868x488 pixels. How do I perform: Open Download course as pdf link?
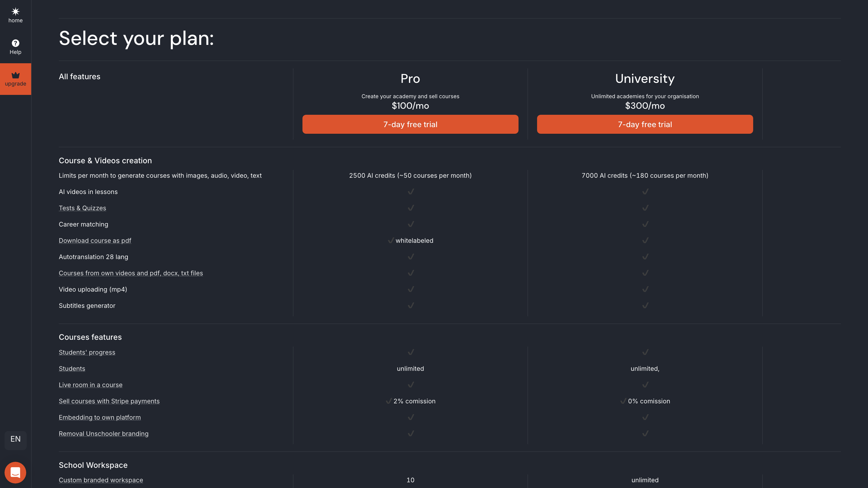[95, 240]
